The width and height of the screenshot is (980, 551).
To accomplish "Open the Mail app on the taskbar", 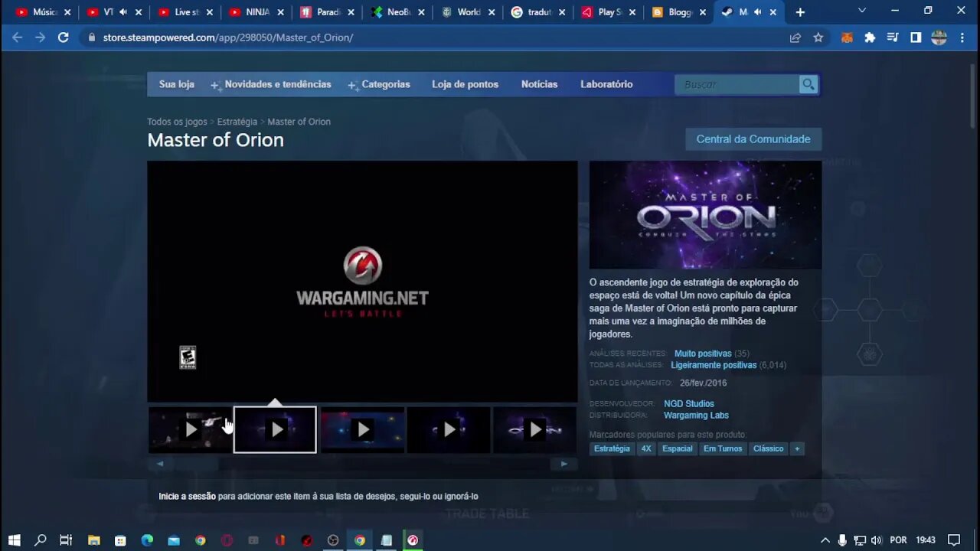I will point(174,540).
